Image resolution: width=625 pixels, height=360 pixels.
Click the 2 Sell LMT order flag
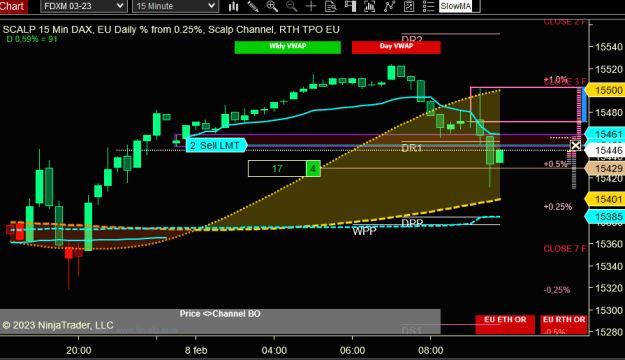216,146
